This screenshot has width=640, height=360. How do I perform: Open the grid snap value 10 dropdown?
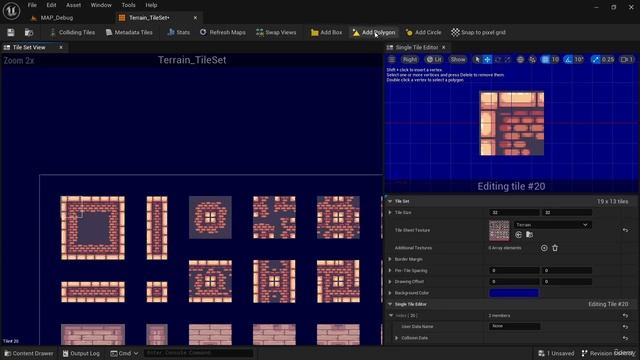555,60
